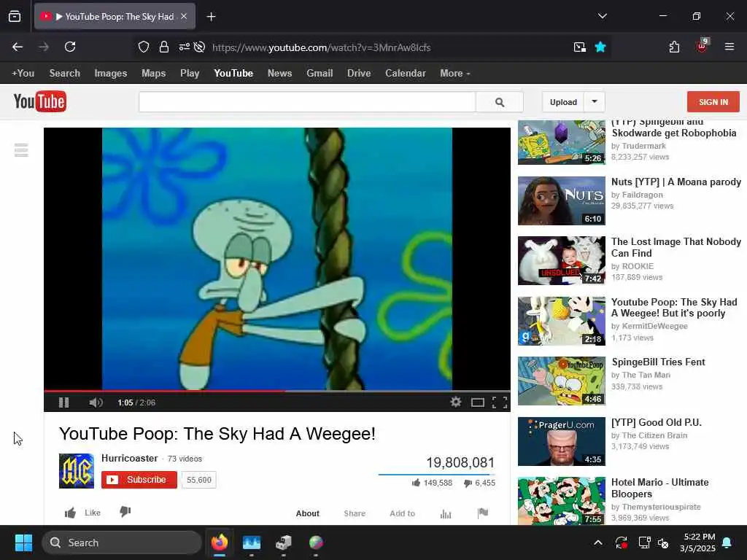The height and width of the screenshot is (560, 747).
Task: Select the Share tab under video
Action: pyautogui.click(x=355, y=513)
